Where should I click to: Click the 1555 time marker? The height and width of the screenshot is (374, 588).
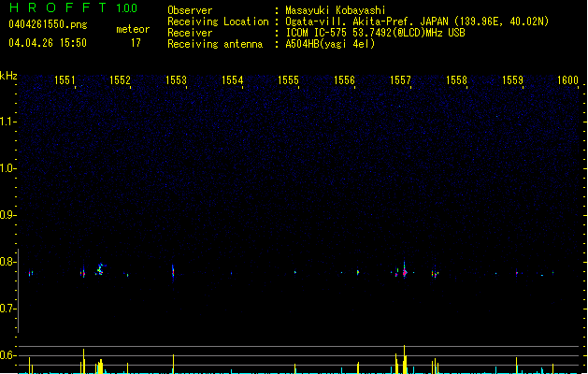pyautogui.click(x=288, y=80)
